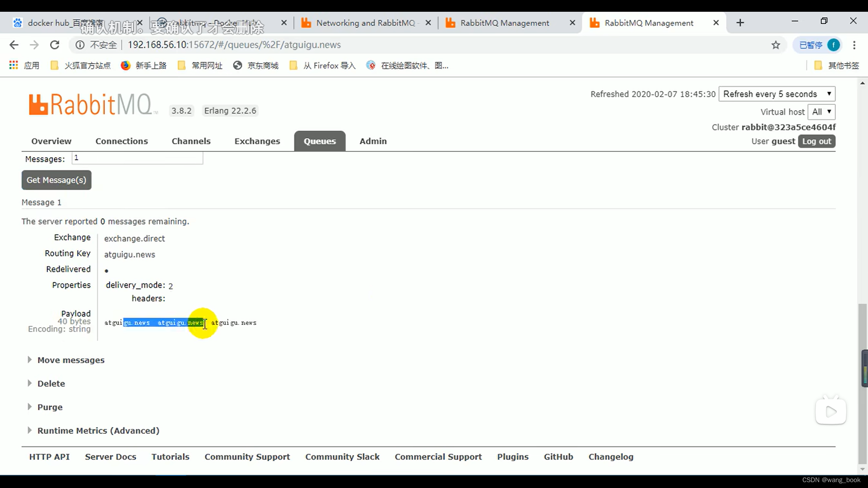Screen dimensions: 868x488
Task: Go forward with the browser forward arrow
Action: 34,45
